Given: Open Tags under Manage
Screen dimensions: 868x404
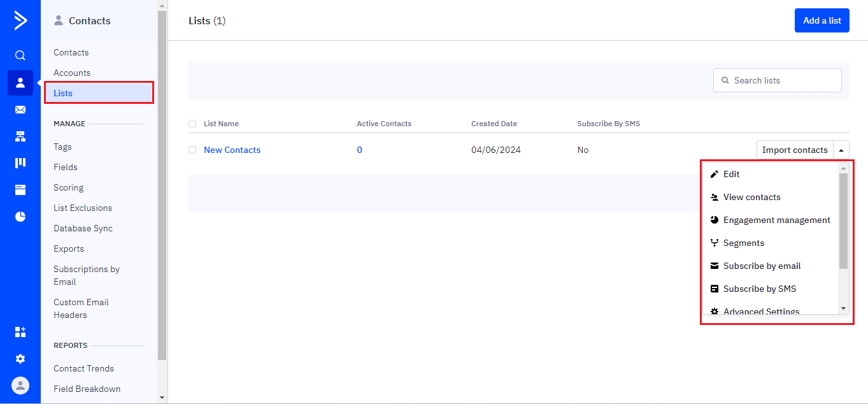Looking at the screenshot, I should click(62, 147).
